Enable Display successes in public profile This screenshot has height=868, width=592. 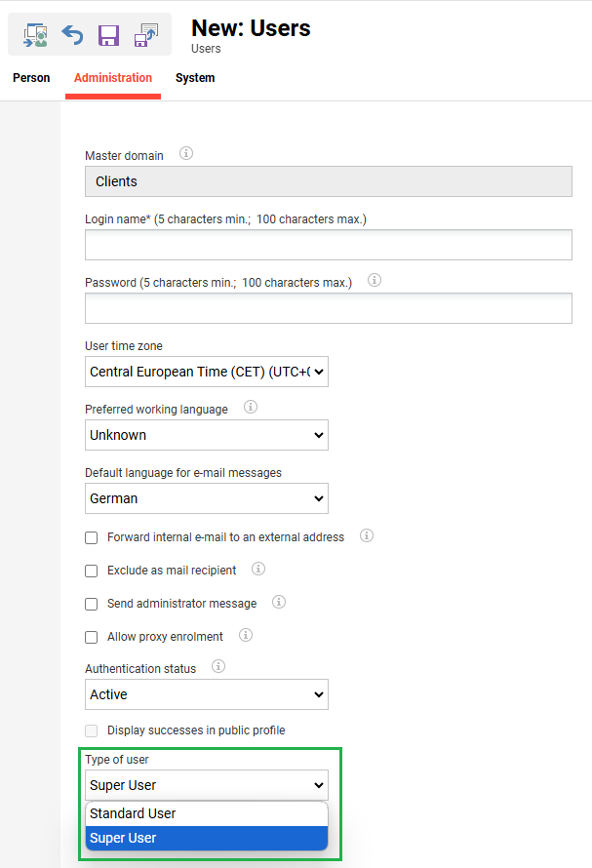[91, 730]
